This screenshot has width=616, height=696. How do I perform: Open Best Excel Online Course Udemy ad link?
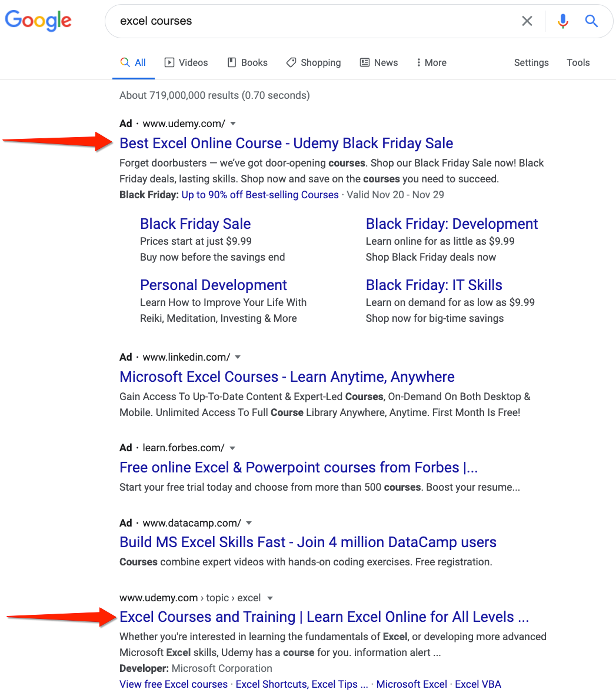[287, 144]
